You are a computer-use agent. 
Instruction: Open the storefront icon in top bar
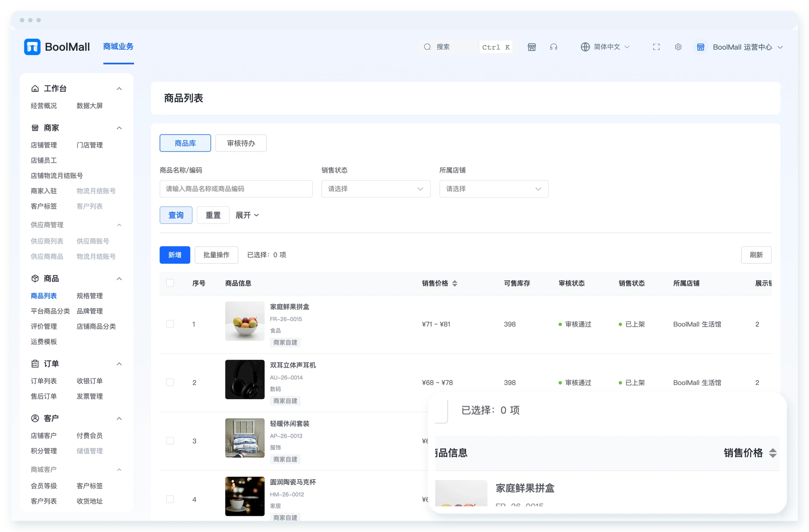[x=532, y=47]
